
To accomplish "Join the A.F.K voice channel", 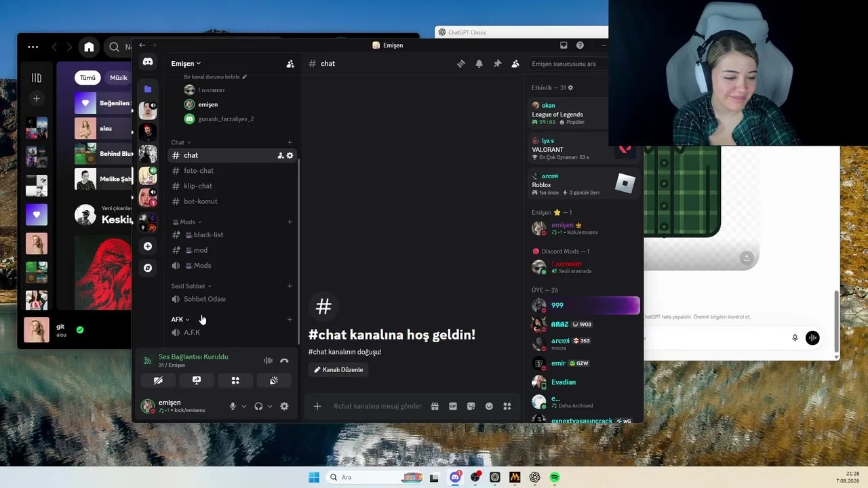I will coord(232,332).
